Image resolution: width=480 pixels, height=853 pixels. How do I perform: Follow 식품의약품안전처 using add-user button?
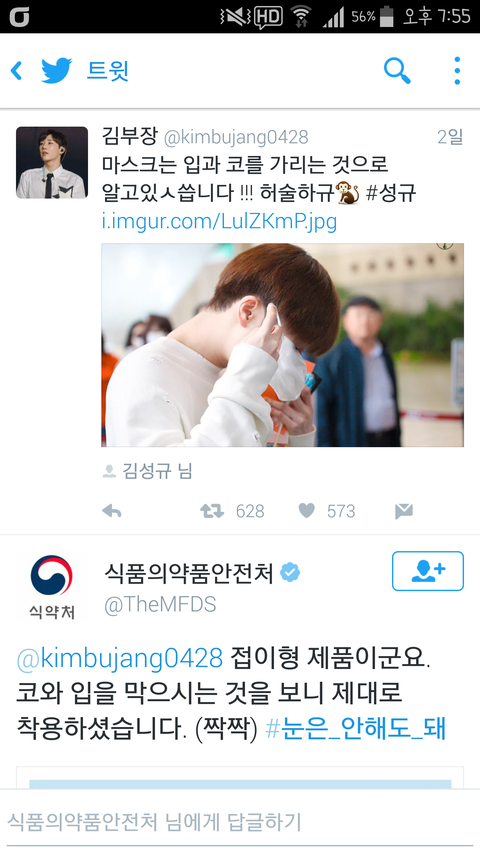point(428,571)
